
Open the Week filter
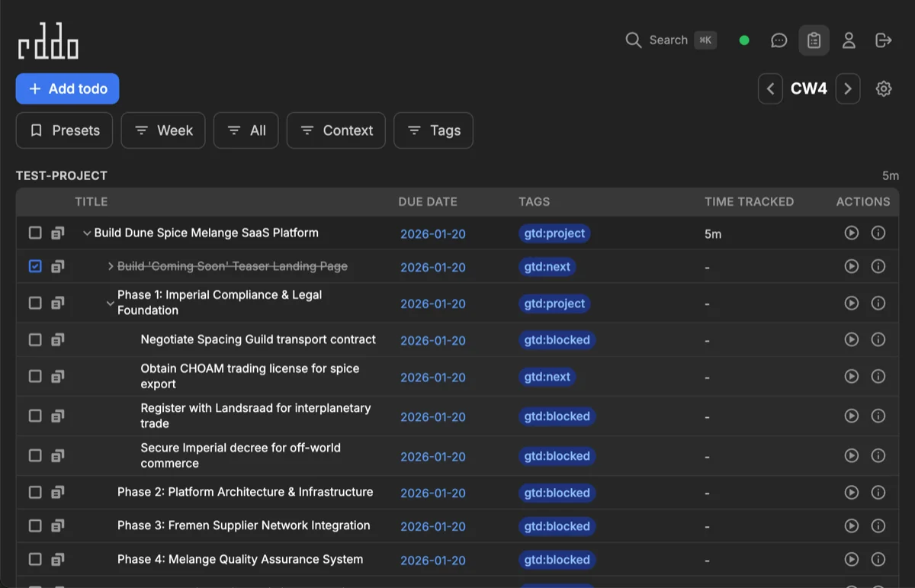pos(162,130)
